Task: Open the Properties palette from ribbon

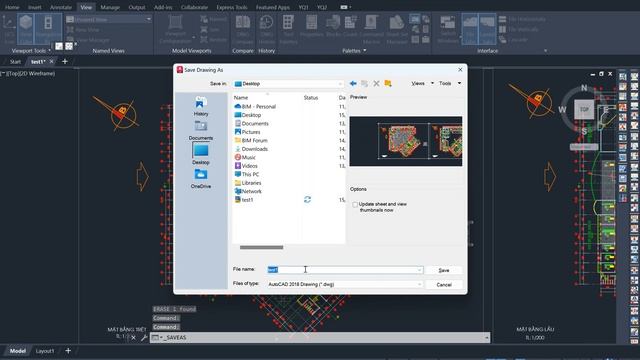Action: click(311, 27)
